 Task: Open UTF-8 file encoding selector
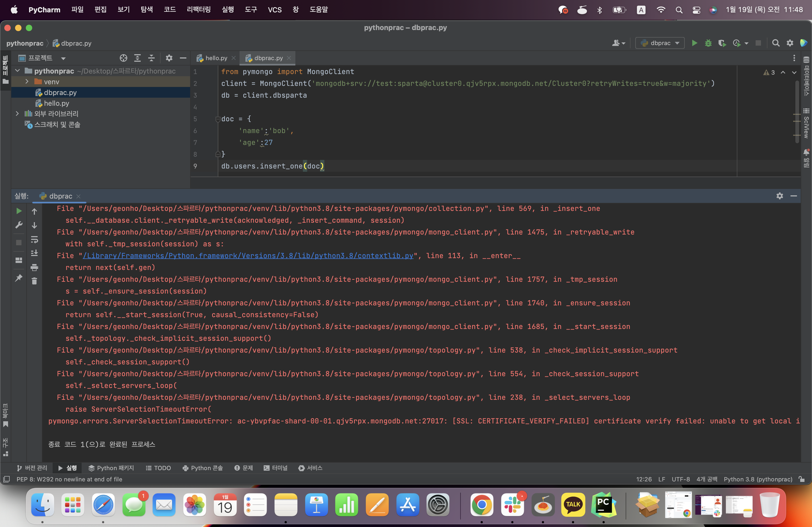(680, 479)
